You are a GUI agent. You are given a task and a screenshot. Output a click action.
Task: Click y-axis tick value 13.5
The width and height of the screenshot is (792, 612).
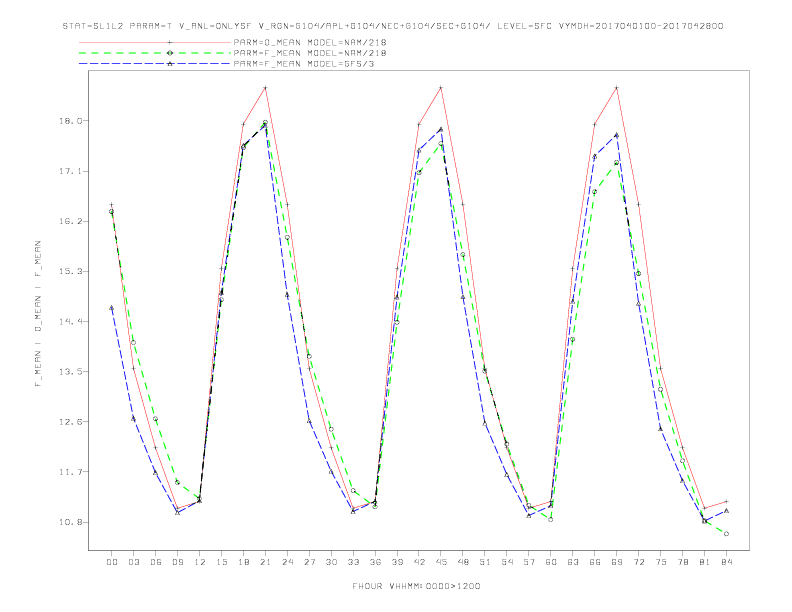point(71,371)
